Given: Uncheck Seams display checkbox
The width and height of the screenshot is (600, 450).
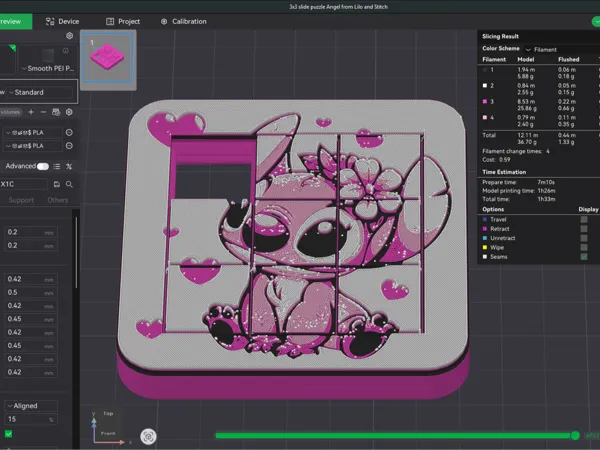Looking at the screenshot, I should 584,257.
